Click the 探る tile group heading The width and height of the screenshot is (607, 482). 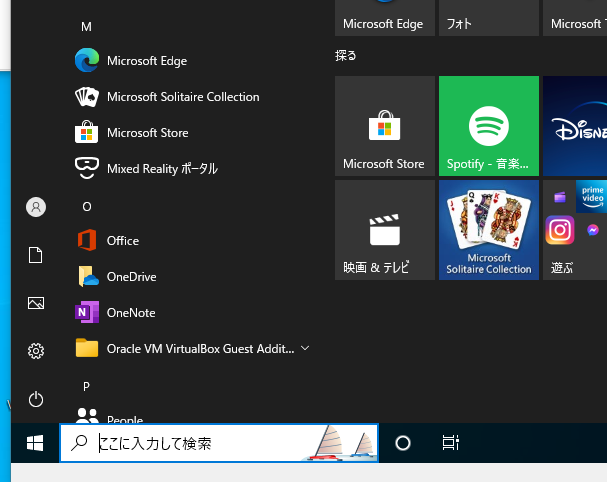pyautogui.click(x=346, y=56)
